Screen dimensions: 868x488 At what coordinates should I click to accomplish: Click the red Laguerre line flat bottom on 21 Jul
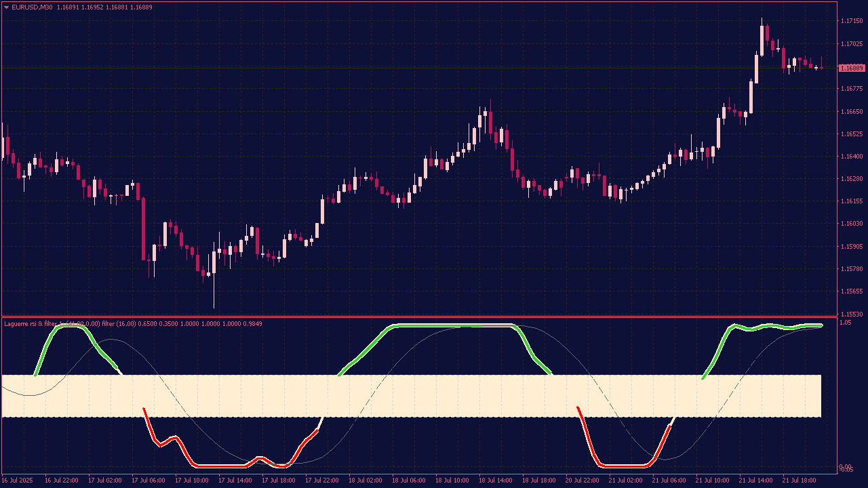pos(624,466)
